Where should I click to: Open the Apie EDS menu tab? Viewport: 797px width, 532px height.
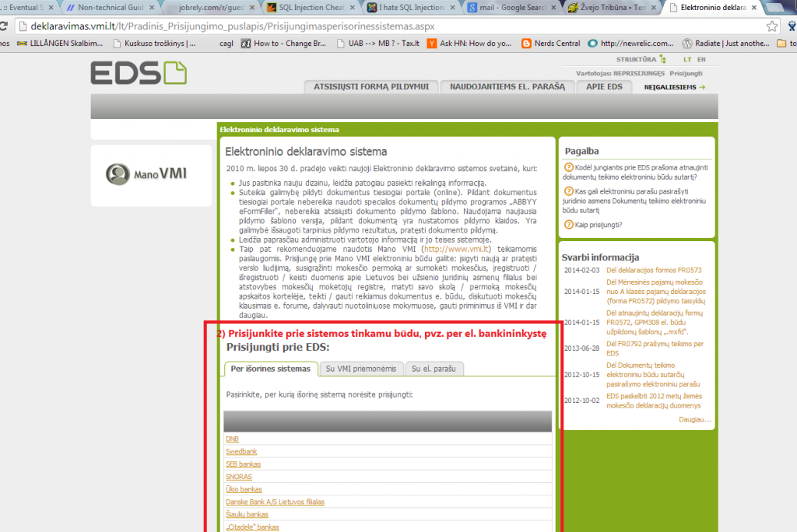603,86
